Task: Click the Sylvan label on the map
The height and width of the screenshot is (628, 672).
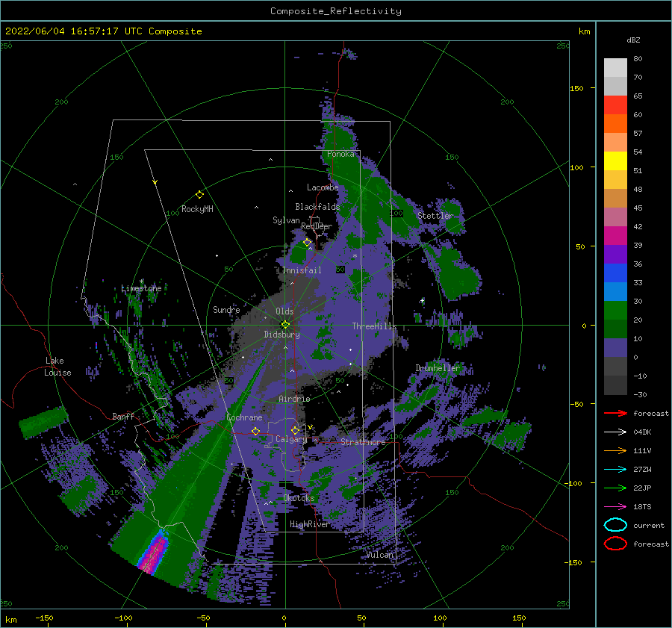Action: [x=286, y=221]
